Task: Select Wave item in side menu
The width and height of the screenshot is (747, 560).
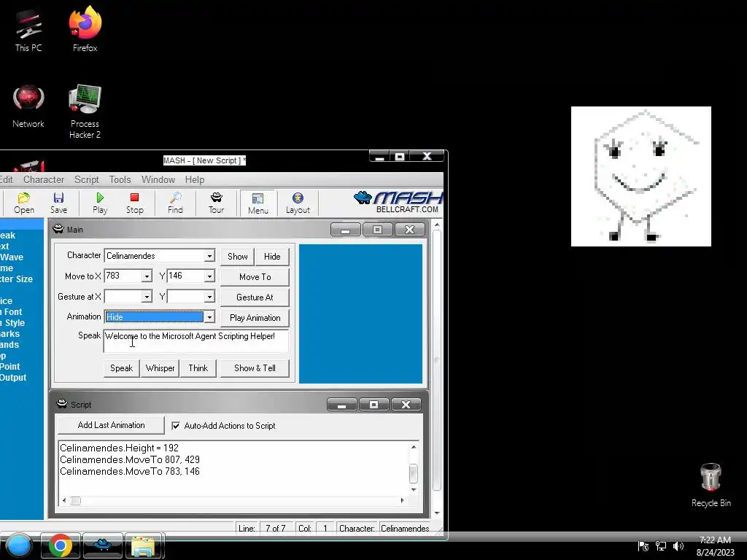Action: (x=12, y=257)
